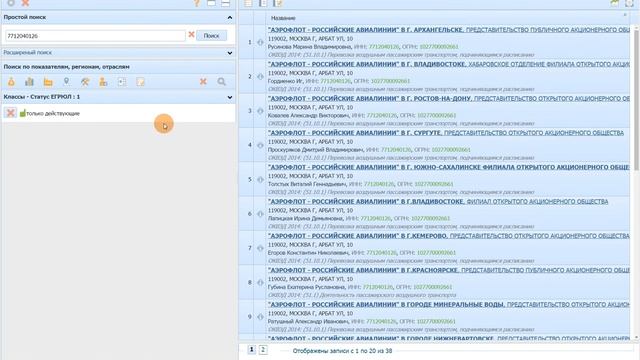Reset indicator filters with orange X icon
Image resolution: width=640 pixels, height=360 pixels.
pyautogui.click(x=203, y=82)
